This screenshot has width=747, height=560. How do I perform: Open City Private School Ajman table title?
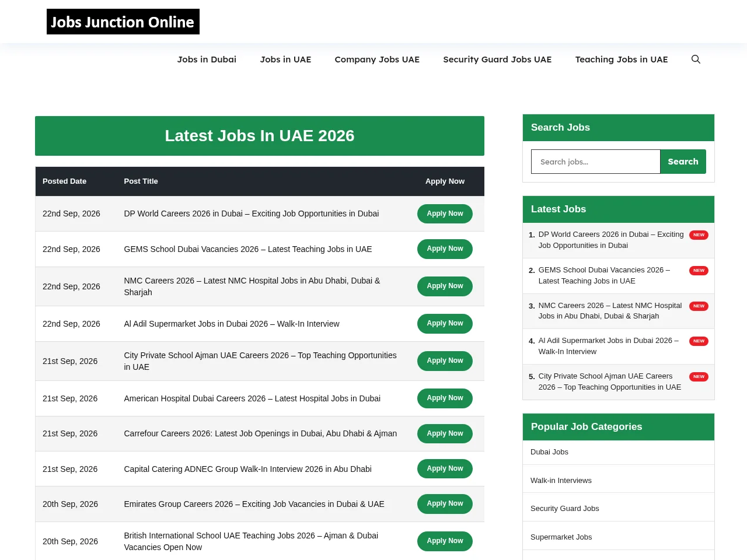(x=260, y=361)
